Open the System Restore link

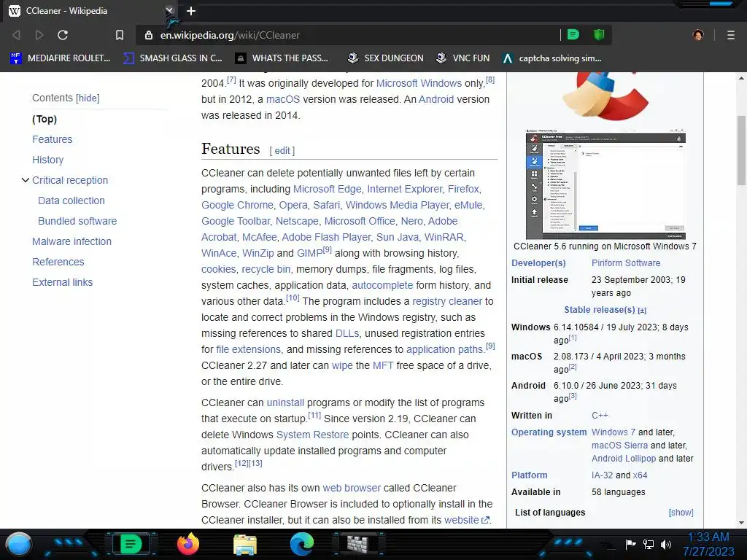(x=312, y=435)
